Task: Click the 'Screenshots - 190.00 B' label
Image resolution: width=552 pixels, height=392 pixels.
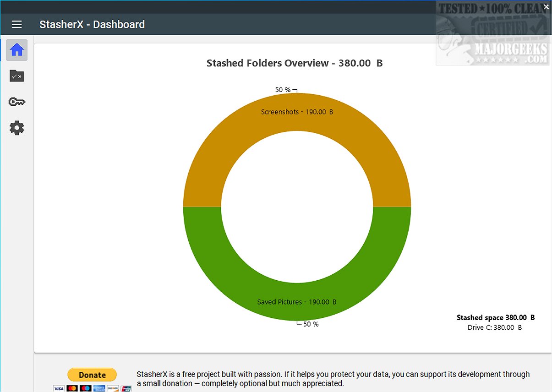Action: coord(297,112)
